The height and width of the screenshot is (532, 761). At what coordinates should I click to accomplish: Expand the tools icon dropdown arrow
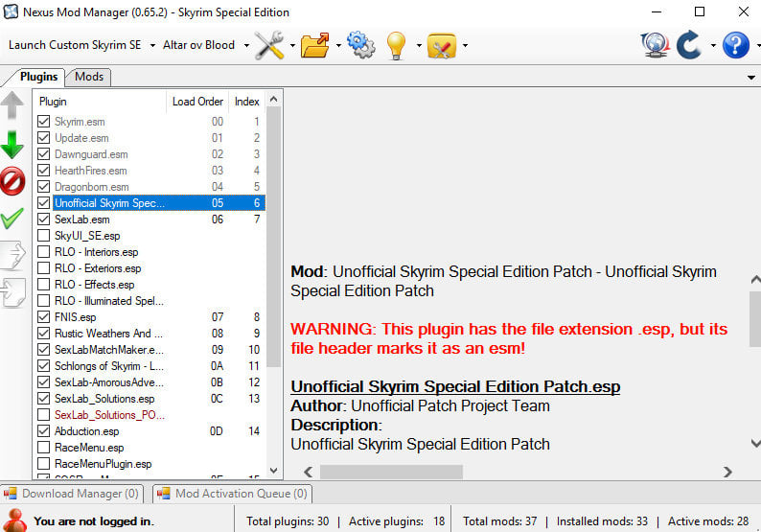pos(292,46)
